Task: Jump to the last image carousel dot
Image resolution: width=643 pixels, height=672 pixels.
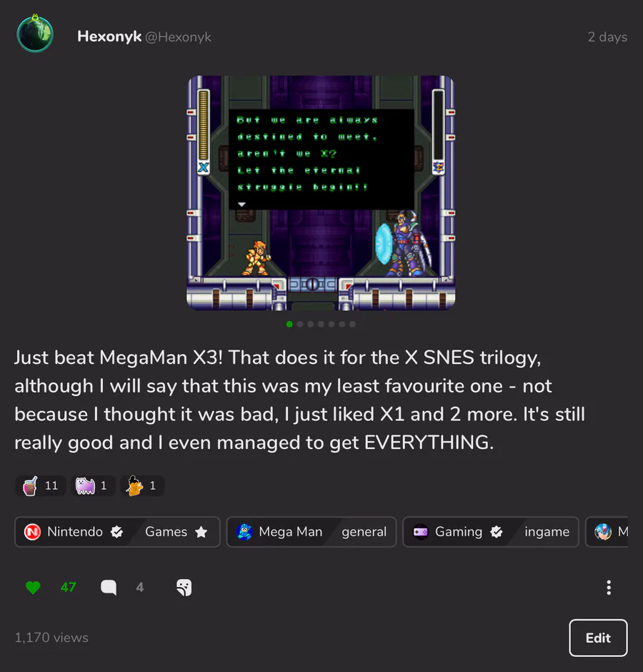Action: tap(352, 324)
